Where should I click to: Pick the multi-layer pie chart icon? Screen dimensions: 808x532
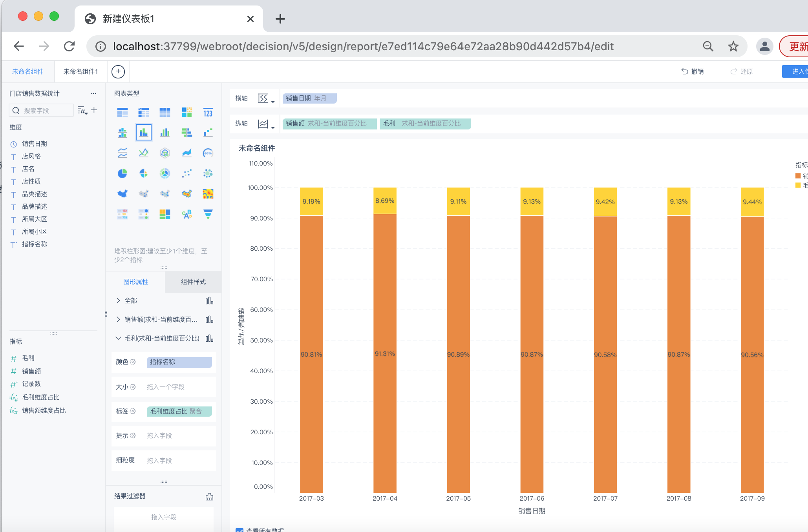(x=165, y=173)
